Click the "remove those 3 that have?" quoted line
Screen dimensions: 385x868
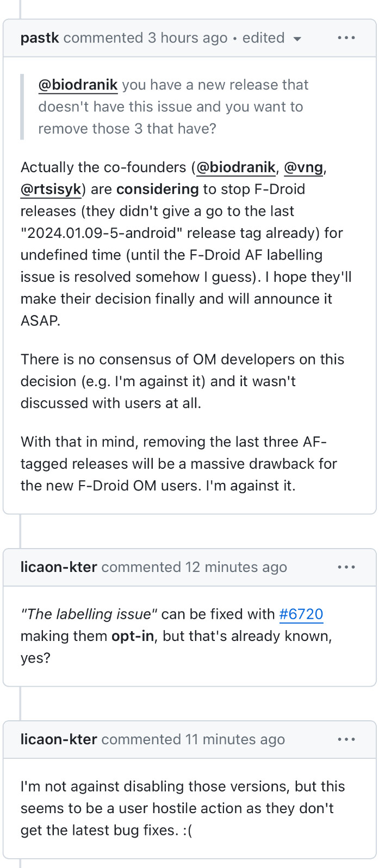[x=127, y=129]
